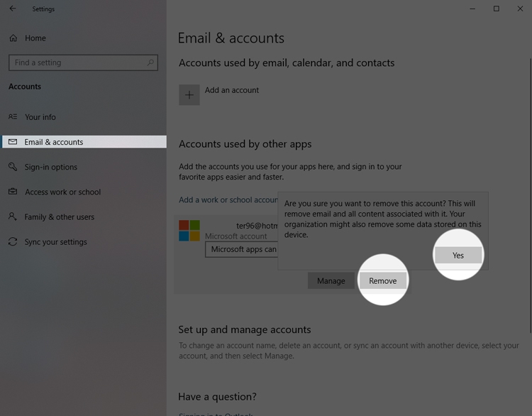Click the back arrow in Settings
The image size is (532, 416).
click(x=13, y=9)
